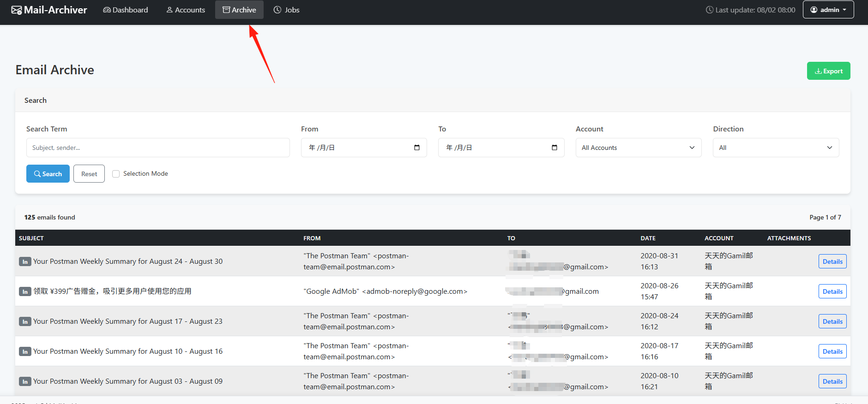Click the 'Page 1 of 7' indicator

825,217
